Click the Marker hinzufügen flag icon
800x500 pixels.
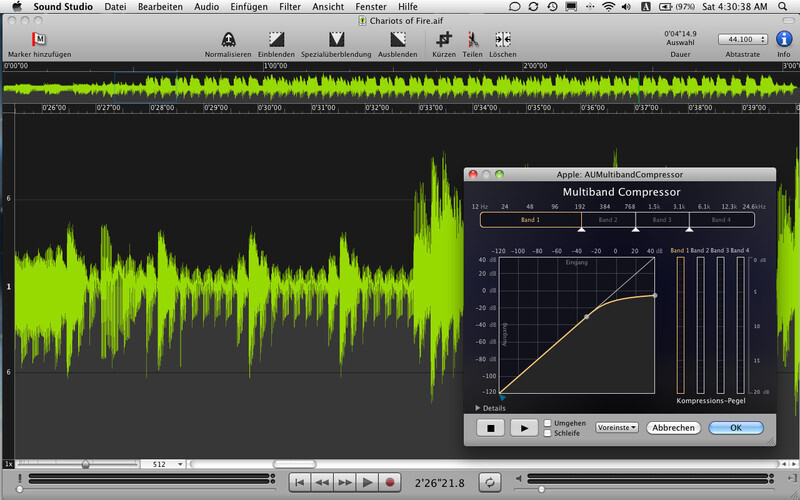tap(39, 39)
